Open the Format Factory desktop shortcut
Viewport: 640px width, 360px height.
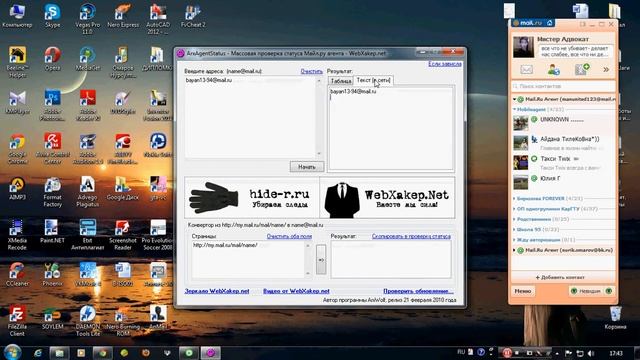pos(53,192)
